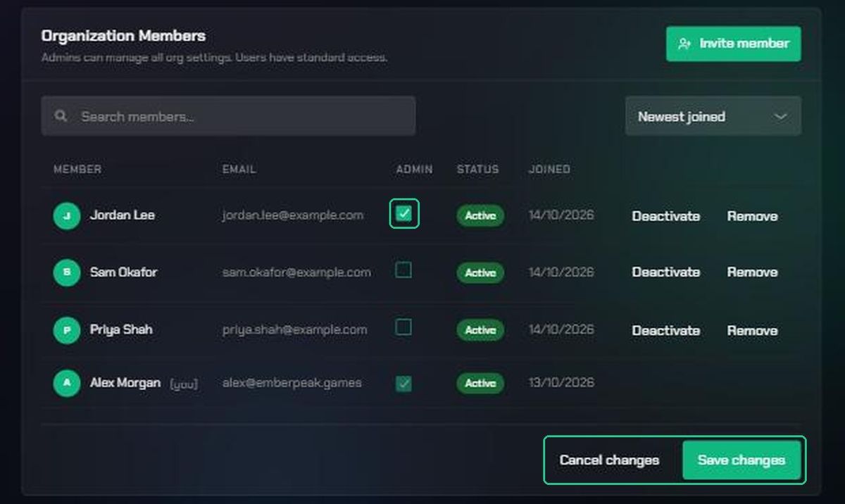
Task: Click the joined date 13/10/2026
Action: coord(561,383)
